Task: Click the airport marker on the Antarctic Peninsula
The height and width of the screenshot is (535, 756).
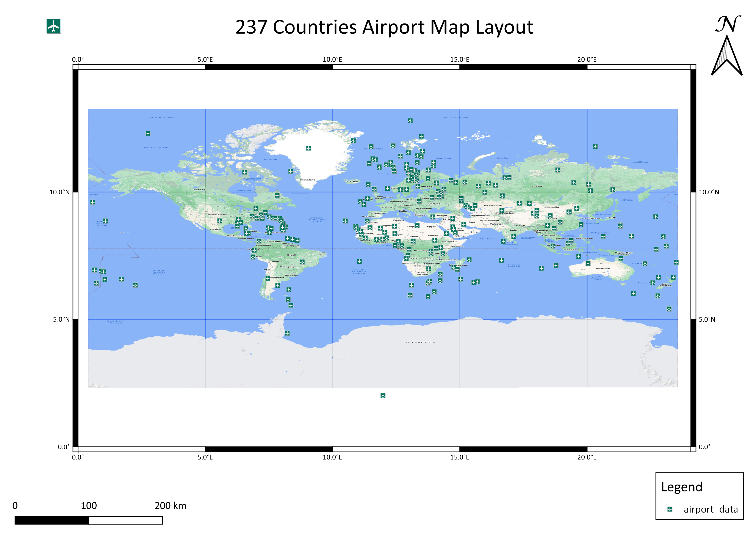Action: 287,333
